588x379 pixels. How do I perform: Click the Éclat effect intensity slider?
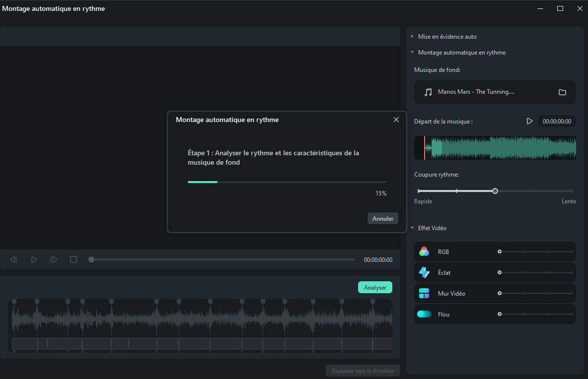(x=535, y=272)
